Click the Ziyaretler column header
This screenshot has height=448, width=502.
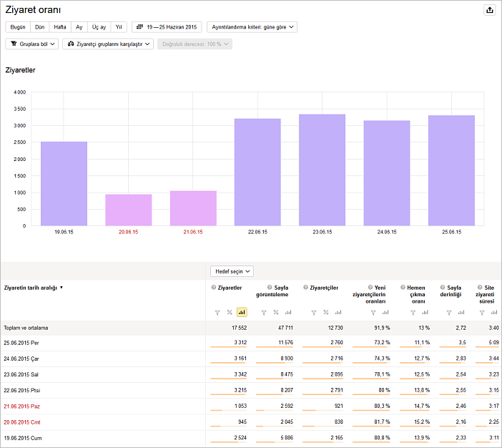(x=230, y=288)
